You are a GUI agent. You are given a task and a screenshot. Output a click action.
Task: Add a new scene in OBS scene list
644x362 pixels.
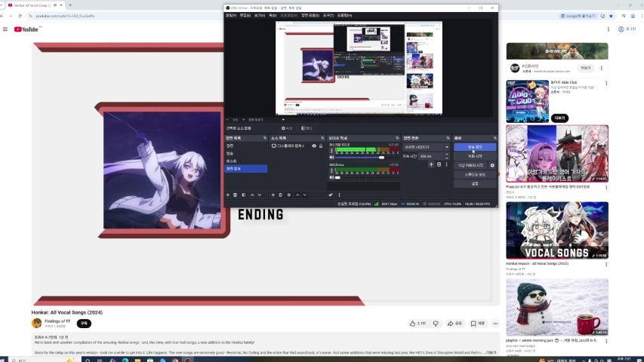coord(227,195)
